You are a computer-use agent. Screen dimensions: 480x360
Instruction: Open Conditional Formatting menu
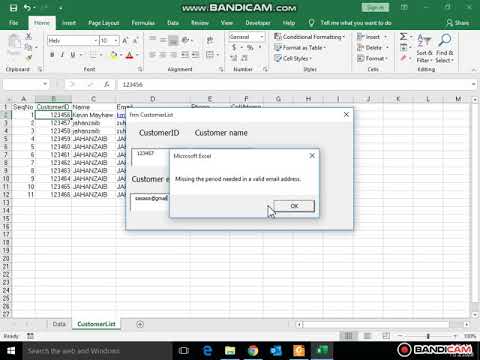click(x=309, y=37)
